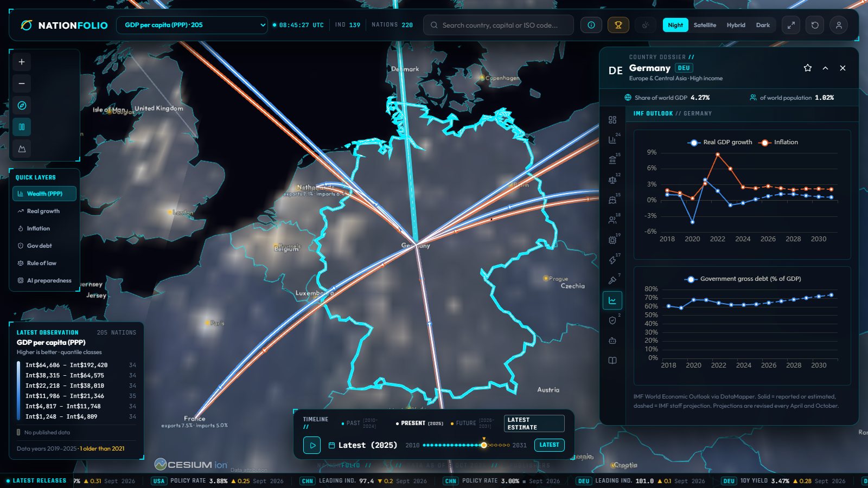Collapse the Germany dossier with the chevron
The height and width of the screenshot is (488, 868).
825,68
